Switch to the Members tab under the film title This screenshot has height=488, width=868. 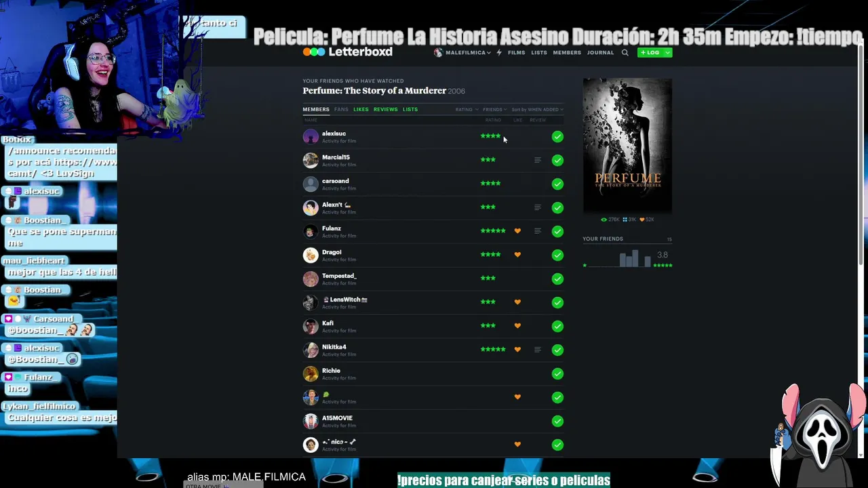[x=316, y=109]
